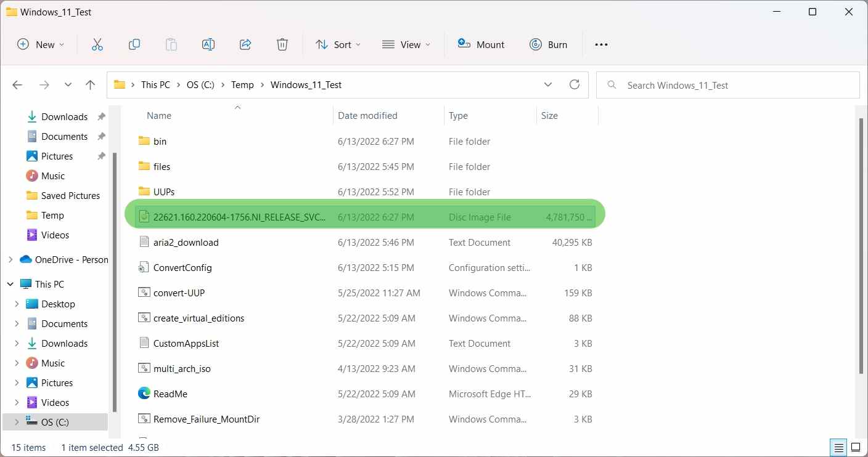Expand OS (C:) drive node

point(17,423)
